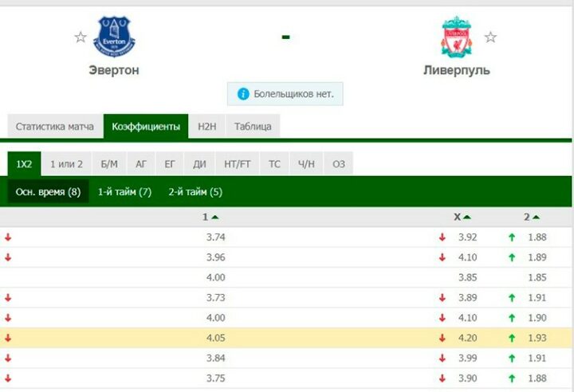
Task: Click the highlighted 4.05 home odds
Action: tap(215, 338)
